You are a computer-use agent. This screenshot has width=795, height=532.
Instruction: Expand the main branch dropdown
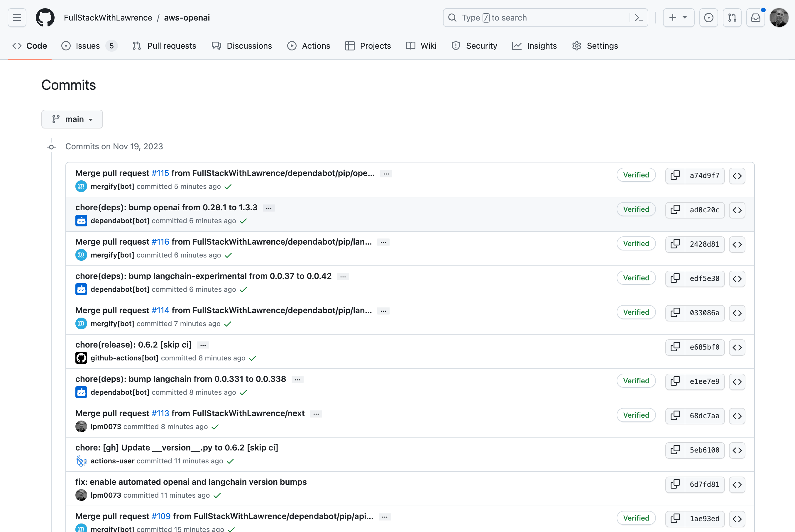pyautogui.click(x=72, y=119)
